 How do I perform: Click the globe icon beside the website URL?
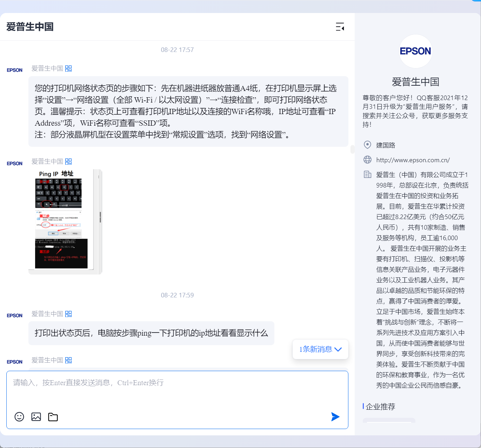(367, 160)
